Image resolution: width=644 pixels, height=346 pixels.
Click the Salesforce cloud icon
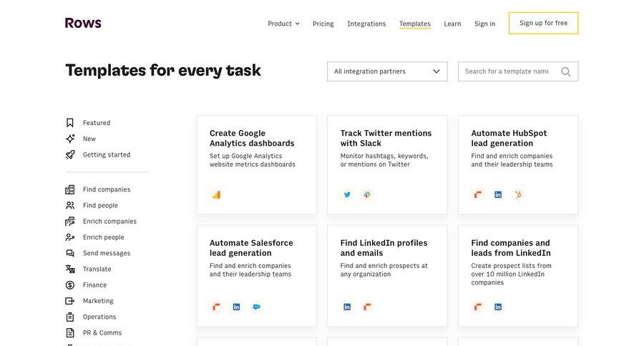point(256,307)
